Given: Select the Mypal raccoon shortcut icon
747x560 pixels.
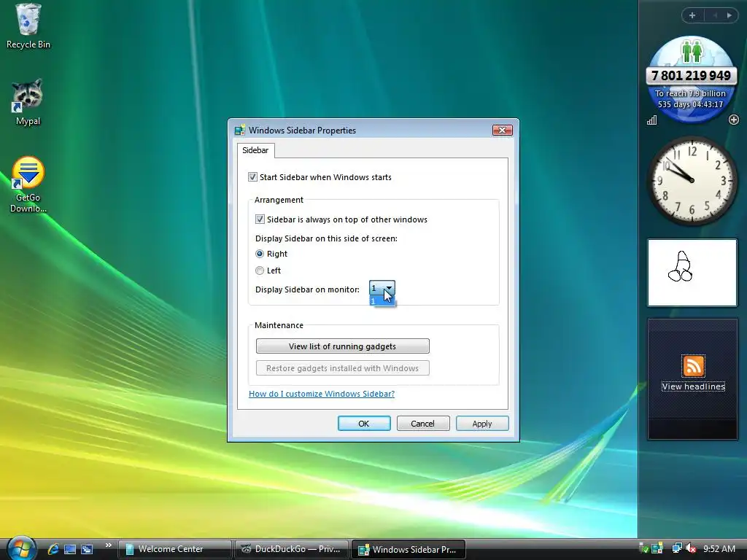Looking at the screenshot, I should coord(28,102).
